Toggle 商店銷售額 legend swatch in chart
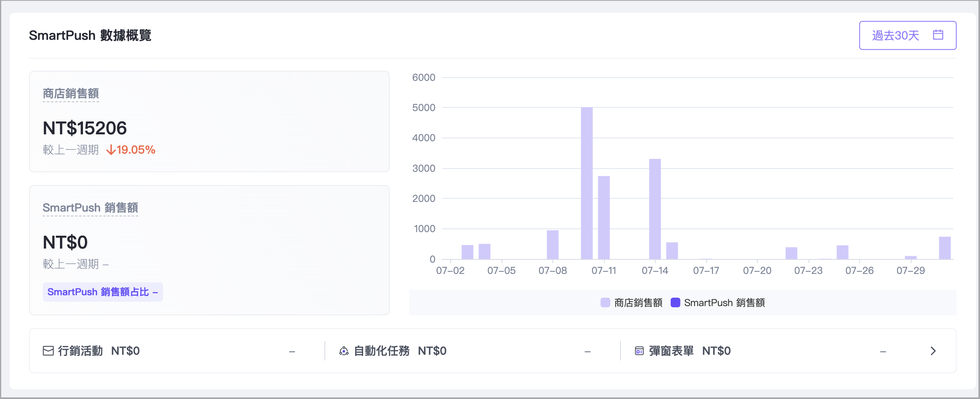 coord(605,302)
